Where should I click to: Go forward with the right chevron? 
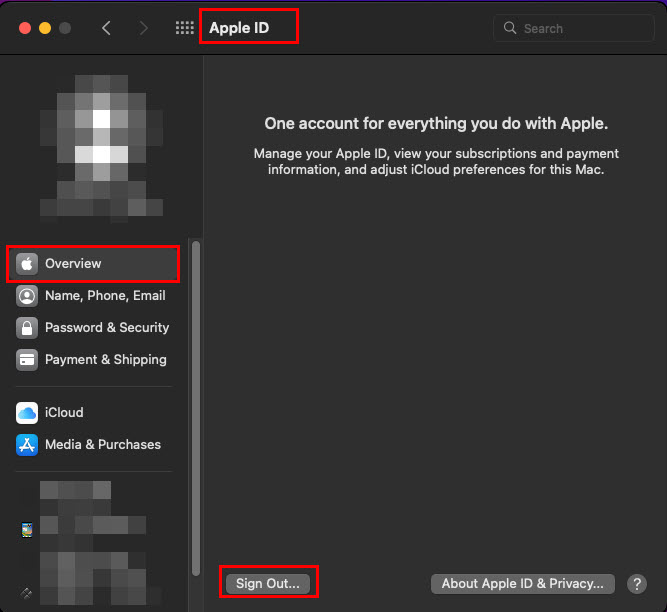pos(144,28)
